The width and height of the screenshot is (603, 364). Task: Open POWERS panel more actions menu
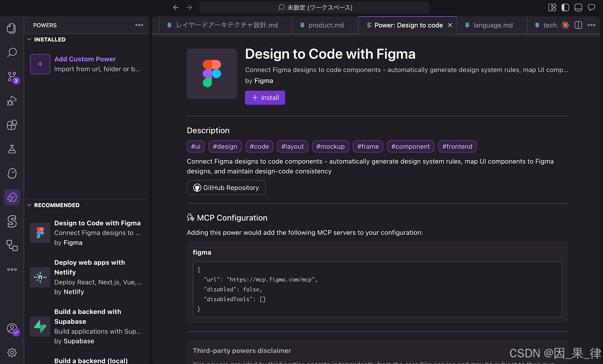[x=139, y=25]
